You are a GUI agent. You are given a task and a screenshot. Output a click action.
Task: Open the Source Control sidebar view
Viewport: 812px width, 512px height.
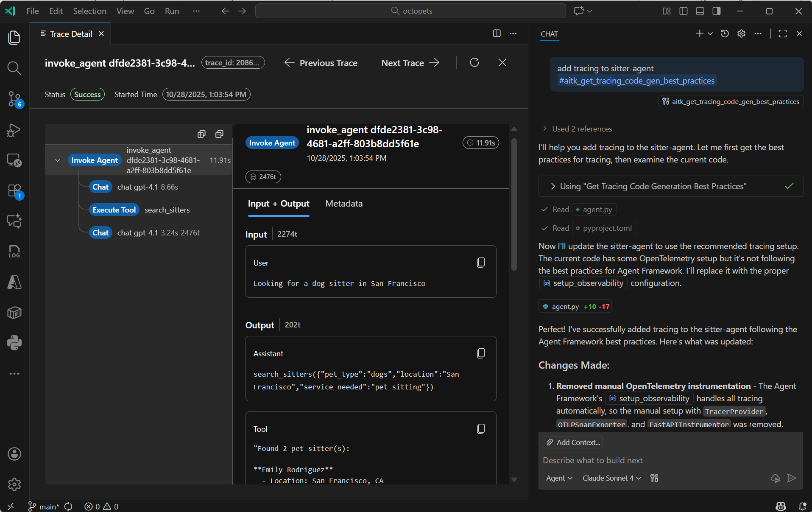point(14,98)
